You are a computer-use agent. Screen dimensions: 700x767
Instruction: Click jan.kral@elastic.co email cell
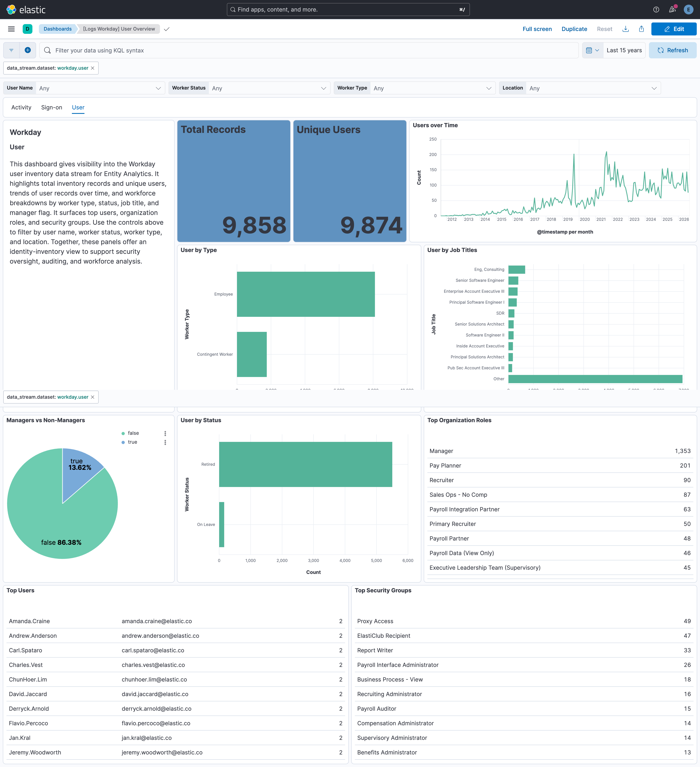(146, 738)
